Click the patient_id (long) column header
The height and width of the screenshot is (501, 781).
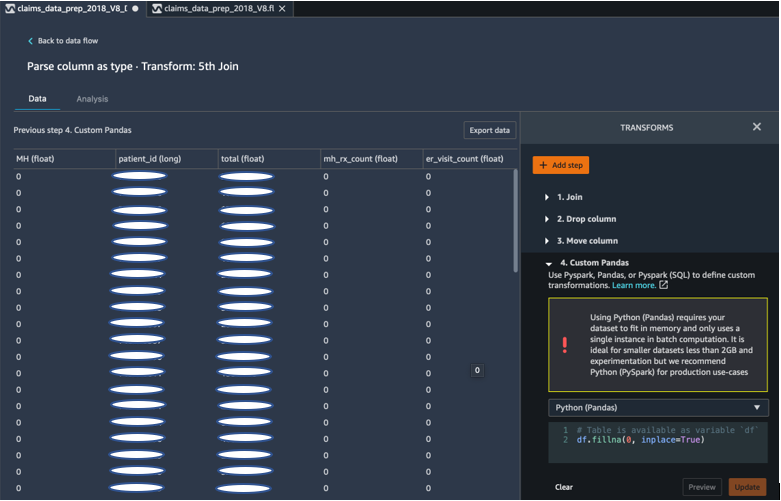[x=167, y=159]
